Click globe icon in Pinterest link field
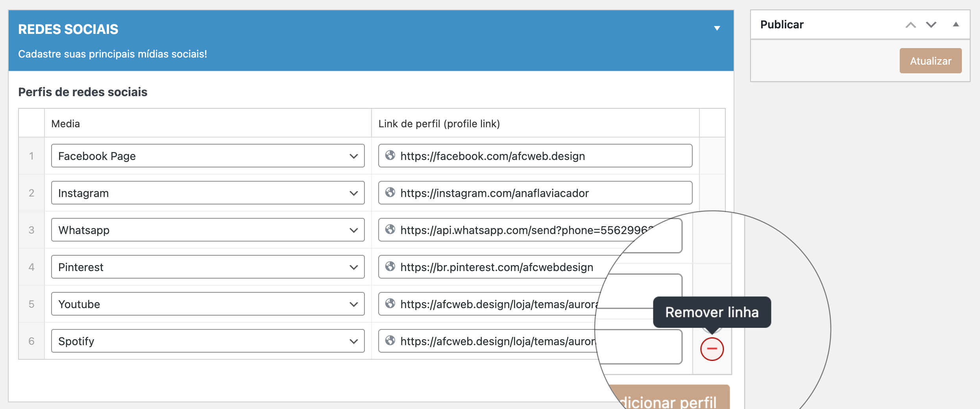980x409 pixels. pos(390,266)
